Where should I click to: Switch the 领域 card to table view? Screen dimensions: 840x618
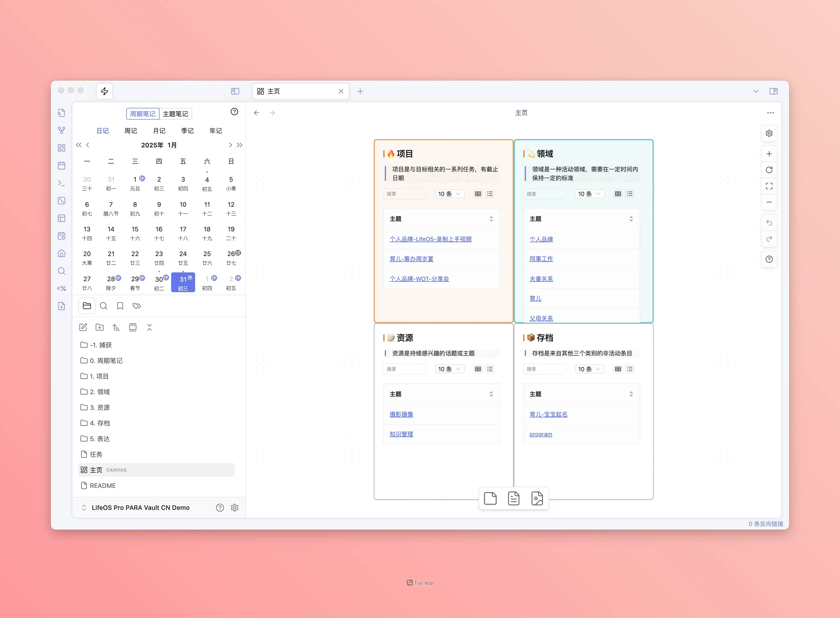point(618,194)
